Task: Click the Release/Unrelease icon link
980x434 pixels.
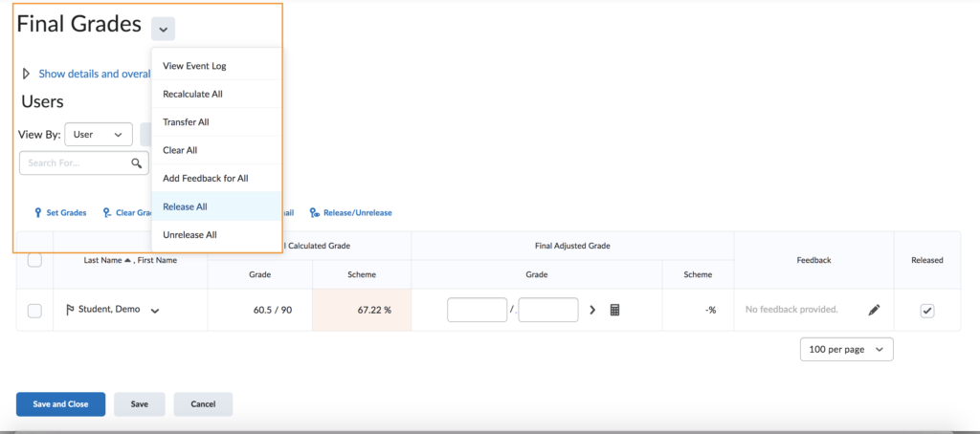Action: tap(350, 212)
